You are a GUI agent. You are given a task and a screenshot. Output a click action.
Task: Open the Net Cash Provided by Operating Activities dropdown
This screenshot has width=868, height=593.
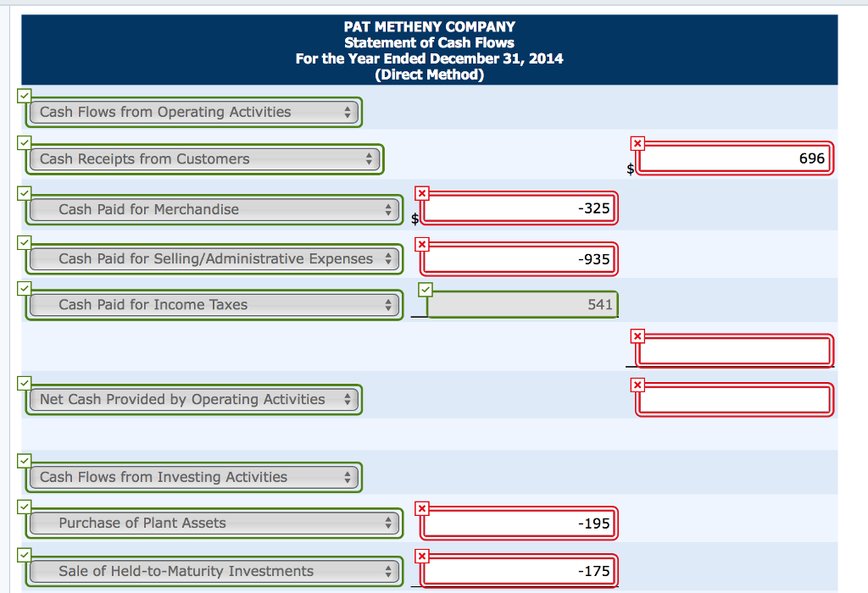pyautogui.click(x=193, y=399)
